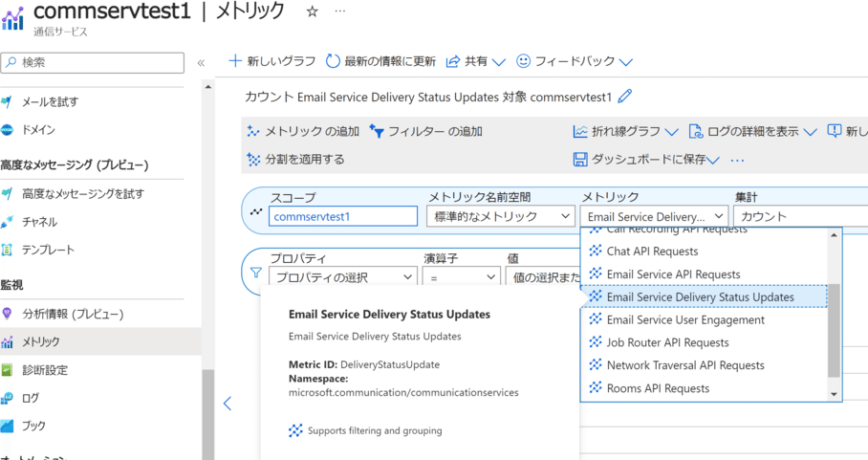Expand the 折れ線グラフ chart type chevron
This screenshot has width=868, height=460.
(x=671, y=132)
